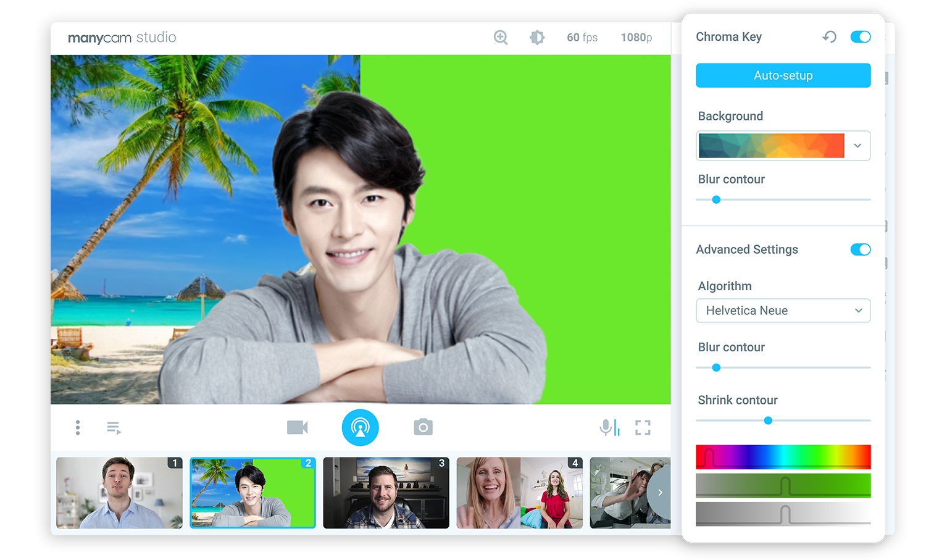Reset Chroma Key settings with the undo arrow

[829, 37]
